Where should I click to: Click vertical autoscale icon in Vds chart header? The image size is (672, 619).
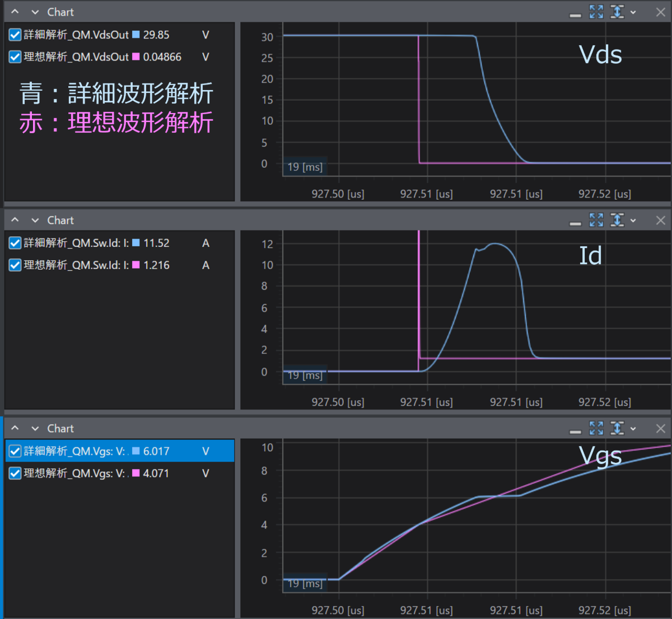pyautogui.click(x=617, y=12)
